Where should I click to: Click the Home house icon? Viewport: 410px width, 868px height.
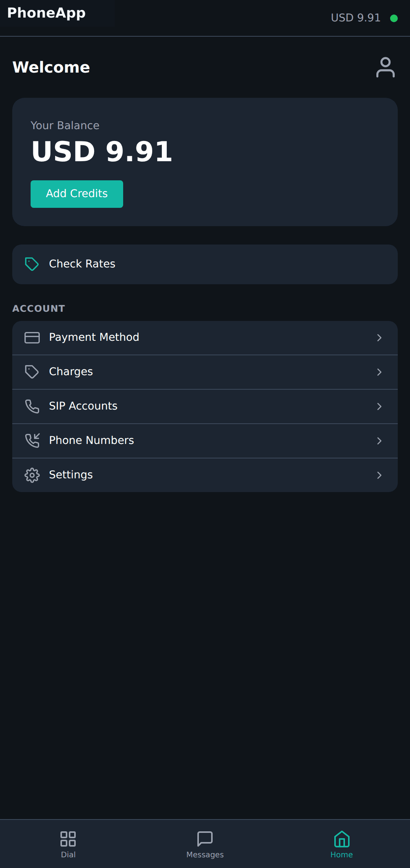[342, 839]
